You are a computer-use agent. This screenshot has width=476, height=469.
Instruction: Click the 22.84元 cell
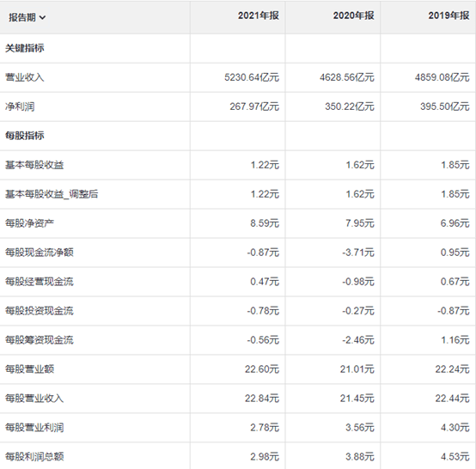262,398
